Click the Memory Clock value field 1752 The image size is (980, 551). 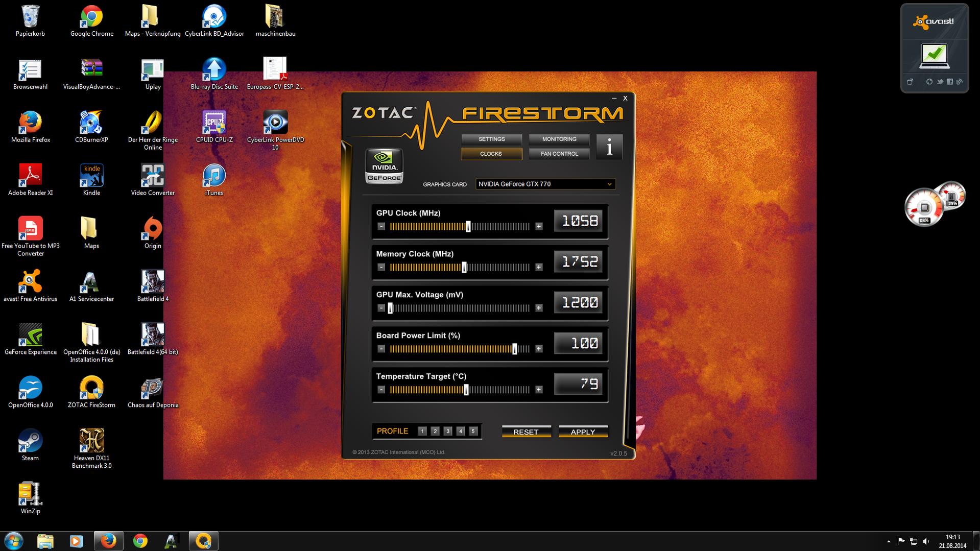(579, 262)
